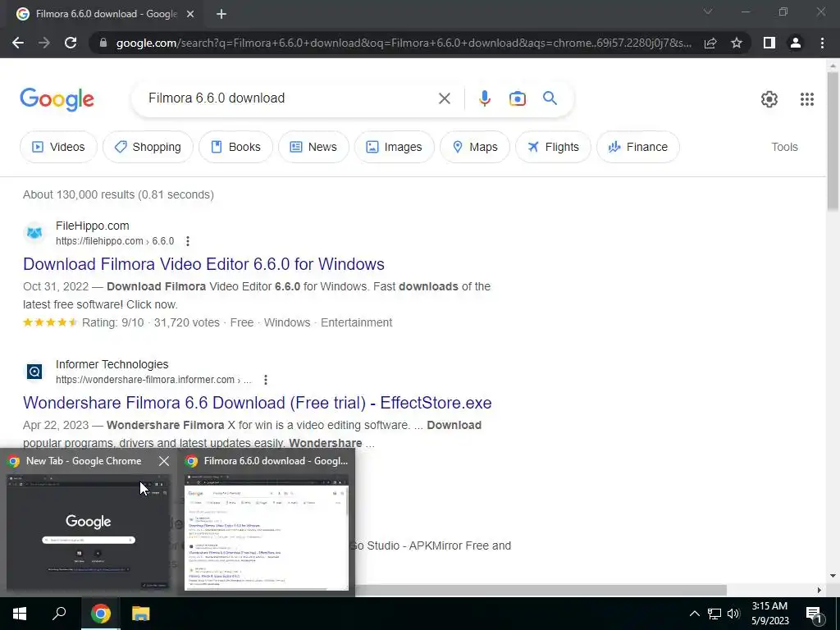Open the Chrome three-dot menu
The width and height of the screenshot is (840, 630).
[822, 43]
